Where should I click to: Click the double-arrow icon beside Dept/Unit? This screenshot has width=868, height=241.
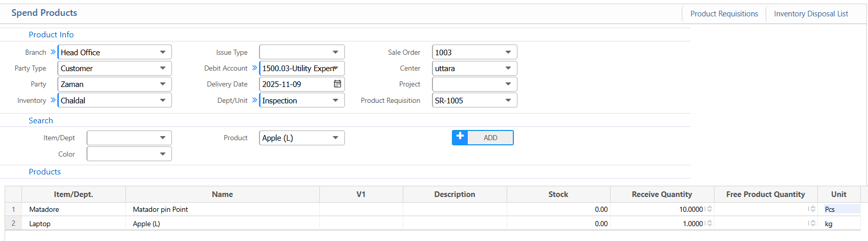click(x=254, y=100)
